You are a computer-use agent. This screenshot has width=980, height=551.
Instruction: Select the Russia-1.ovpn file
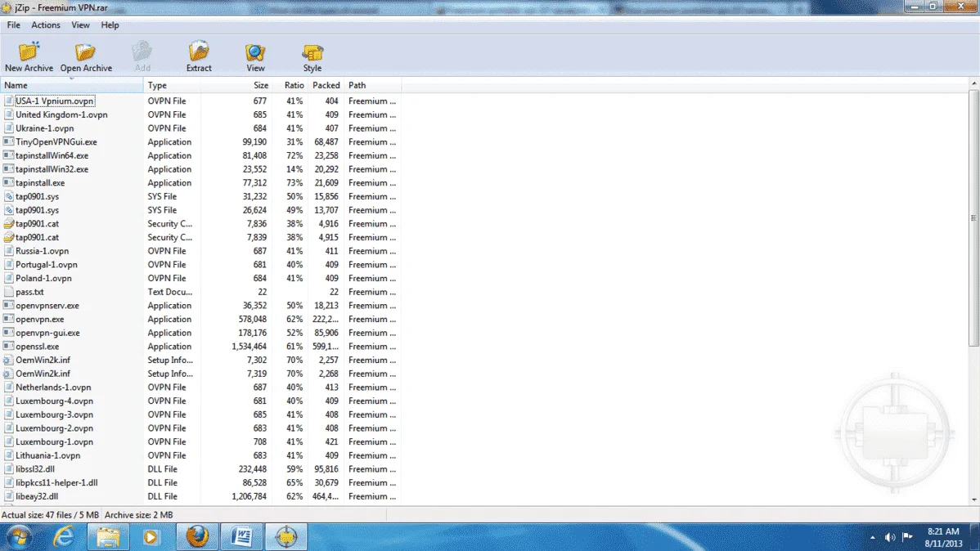click(x=42, y=250)
